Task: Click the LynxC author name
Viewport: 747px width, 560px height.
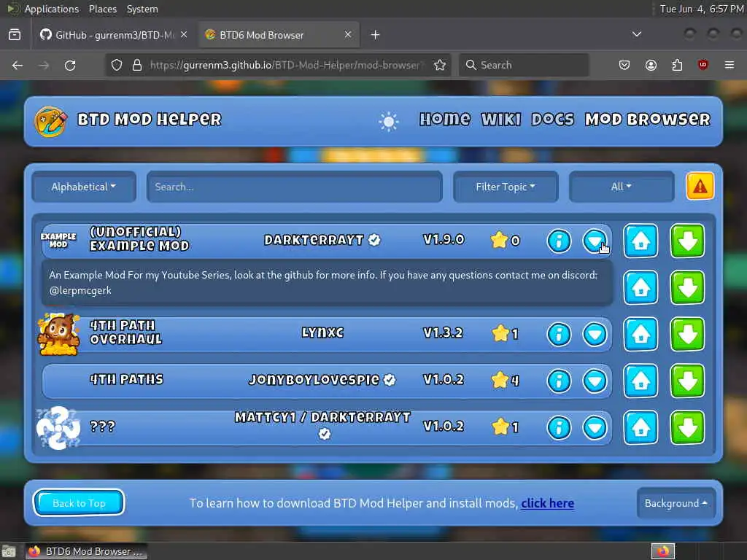Action: (x=322, y=332)
